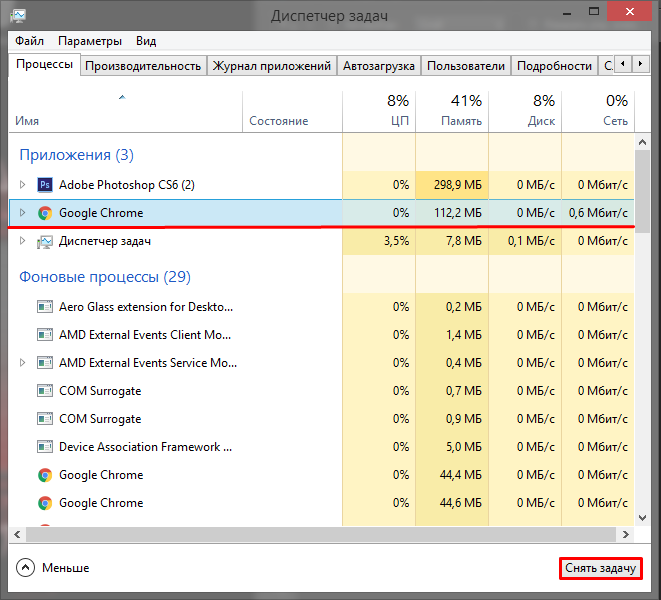Click the AMD External Events Client icon
661x600 pixels.
44,335
